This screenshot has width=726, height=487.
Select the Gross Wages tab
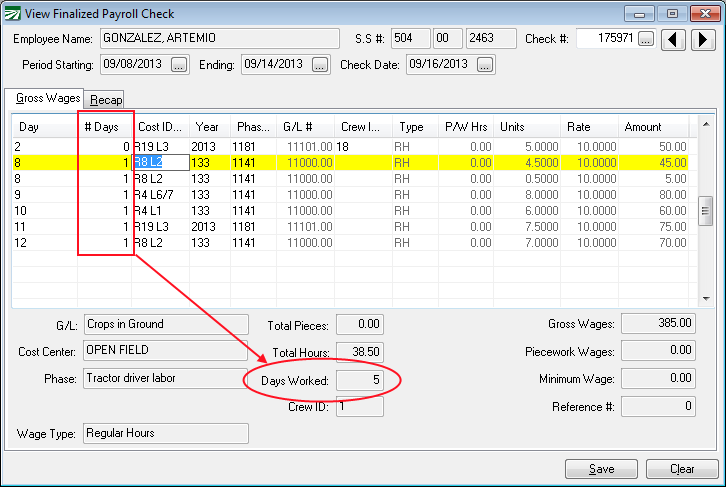45,98
